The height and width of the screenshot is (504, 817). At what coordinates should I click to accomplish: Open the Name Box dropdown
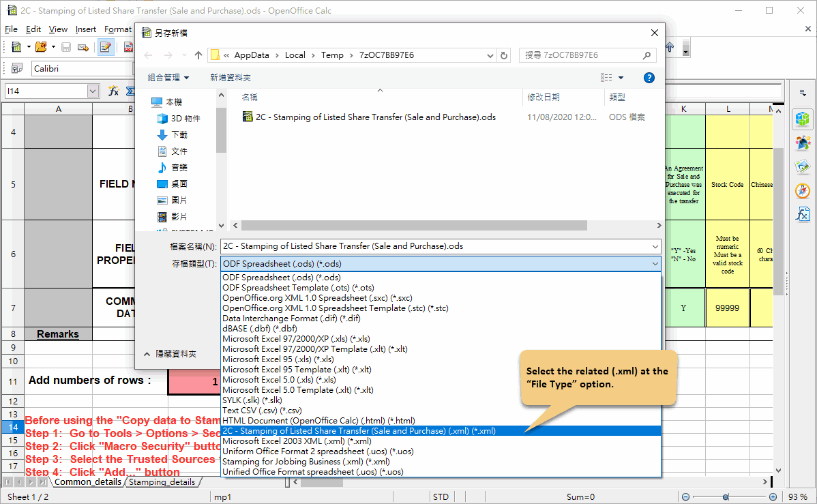[x=93, y=91]
